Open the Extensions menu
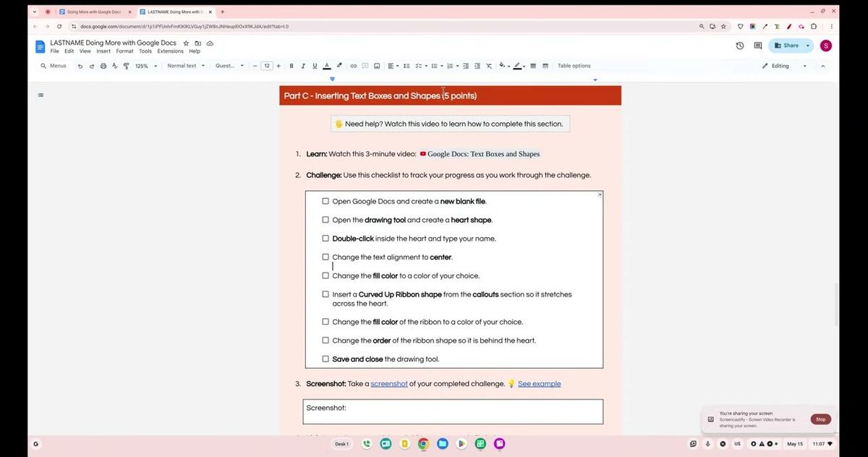This screenshot has height=457, width=868. click(x=171, y=51)
